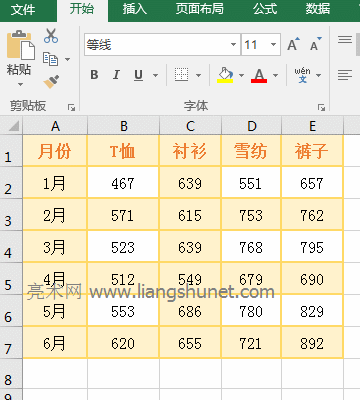
Task: Click the Cut scissors icon
Action: coord(51,36)
